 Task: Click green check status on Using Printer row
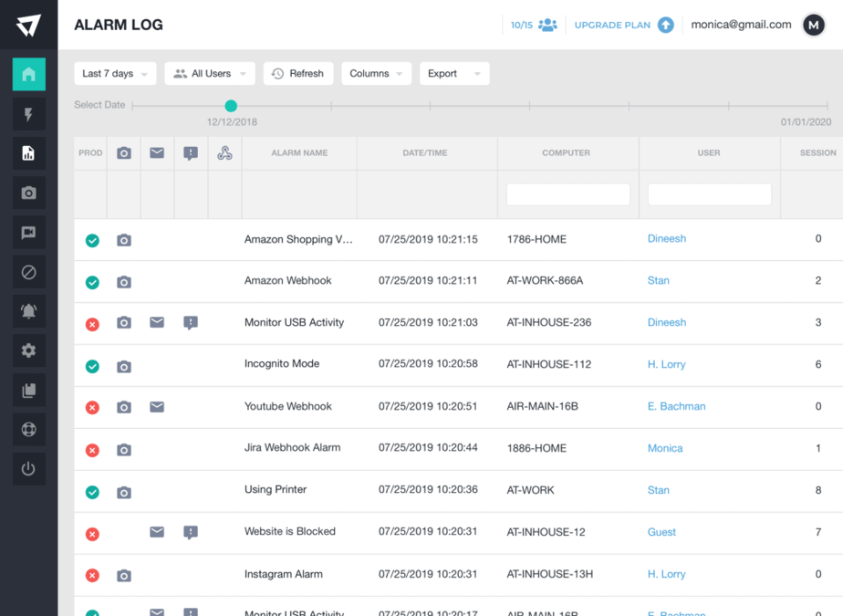(x=92, y=492)
